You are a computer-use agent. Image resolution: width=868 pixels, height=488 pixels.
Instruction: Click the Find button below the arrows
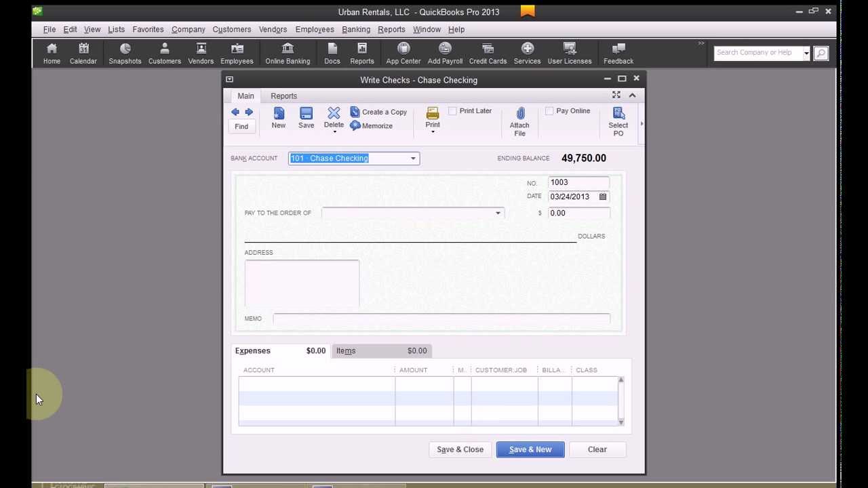(x=241, y=126)
